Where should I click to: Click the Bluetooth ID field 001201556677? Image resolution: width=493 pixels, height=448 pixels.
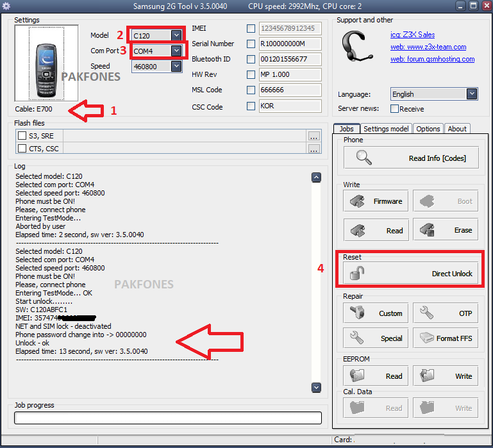[x=290, y=59]
